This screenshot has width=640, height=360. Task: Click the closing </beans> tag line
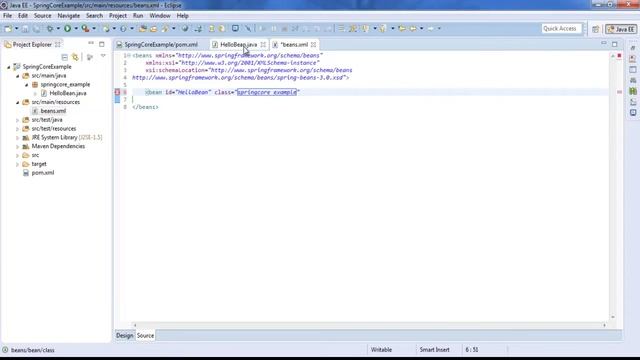tap(145, 107)
